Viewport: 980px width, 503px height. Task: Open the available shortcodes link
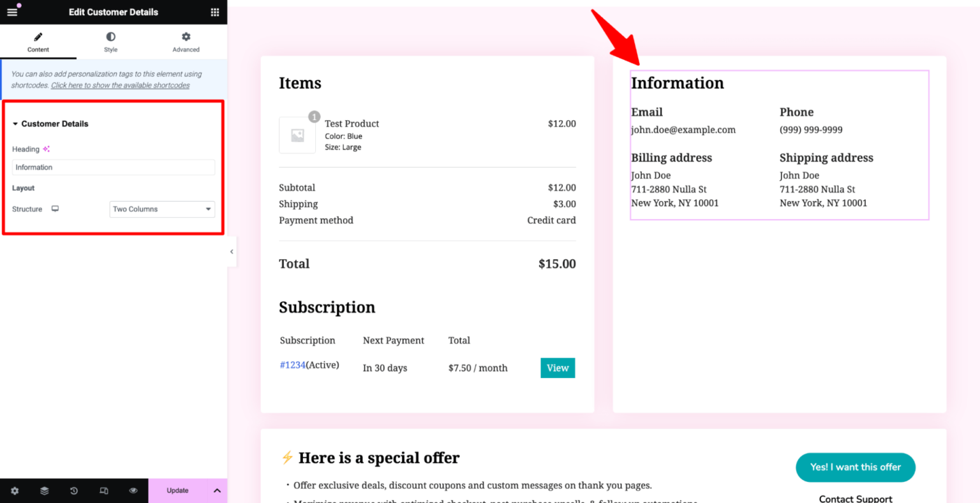click(120, 85)
